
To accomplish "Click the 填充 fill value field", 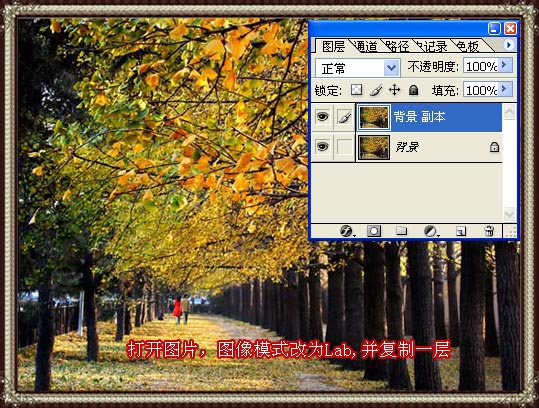I will click(481, 90).
